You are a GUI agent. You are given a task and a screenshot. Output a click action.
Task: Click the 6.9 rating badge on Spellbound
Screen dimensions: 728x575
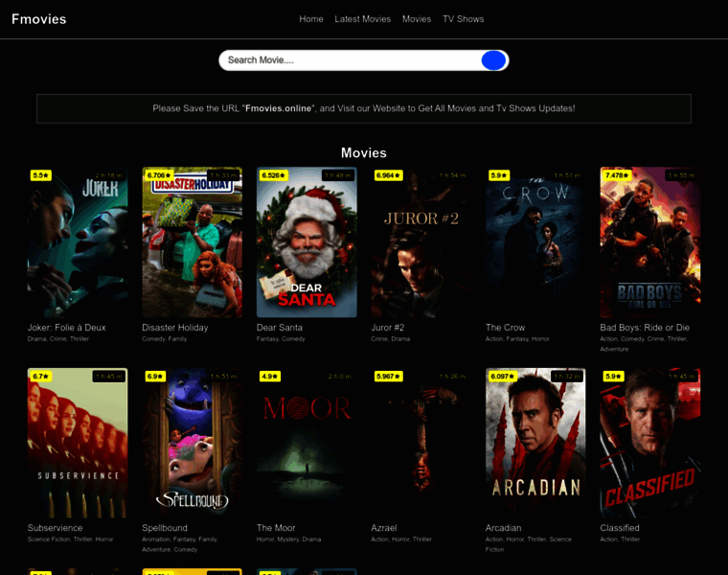pyautogui.click(x=155, y=377)
